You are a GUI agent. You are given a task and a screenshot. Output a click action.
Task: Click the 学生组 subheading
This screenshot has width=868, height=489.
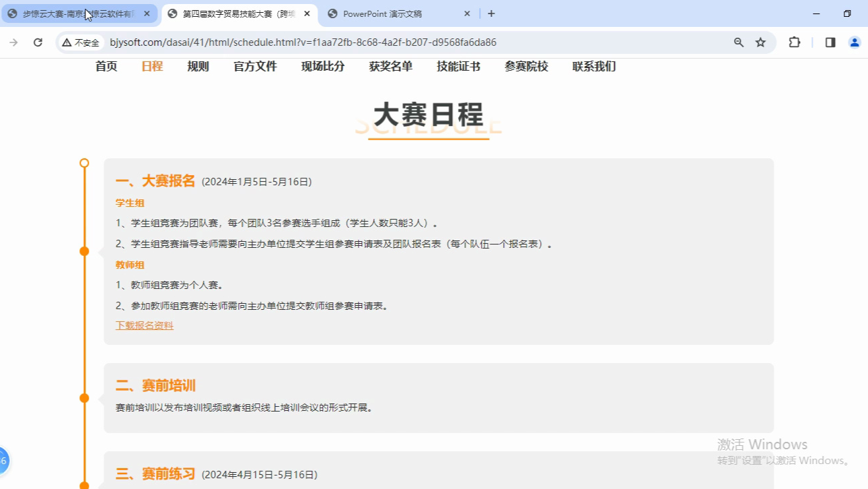[130, 203]
